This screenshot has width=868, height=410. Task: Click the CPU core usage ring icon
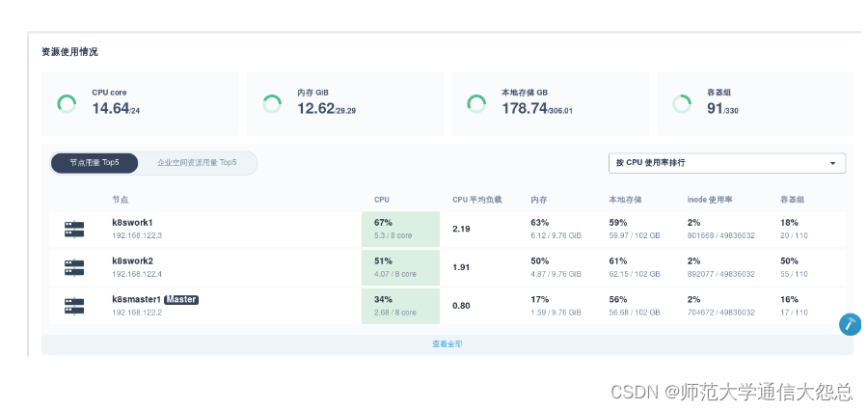(67, 103)
